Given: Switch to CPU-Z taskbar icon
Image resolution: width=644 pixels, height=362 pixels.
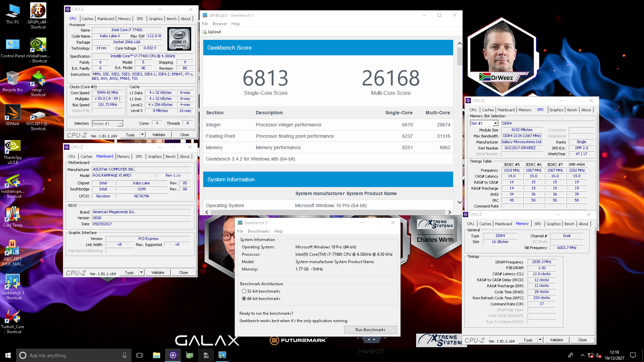Looking at the screenshot, I should click(x=173, y=355).
